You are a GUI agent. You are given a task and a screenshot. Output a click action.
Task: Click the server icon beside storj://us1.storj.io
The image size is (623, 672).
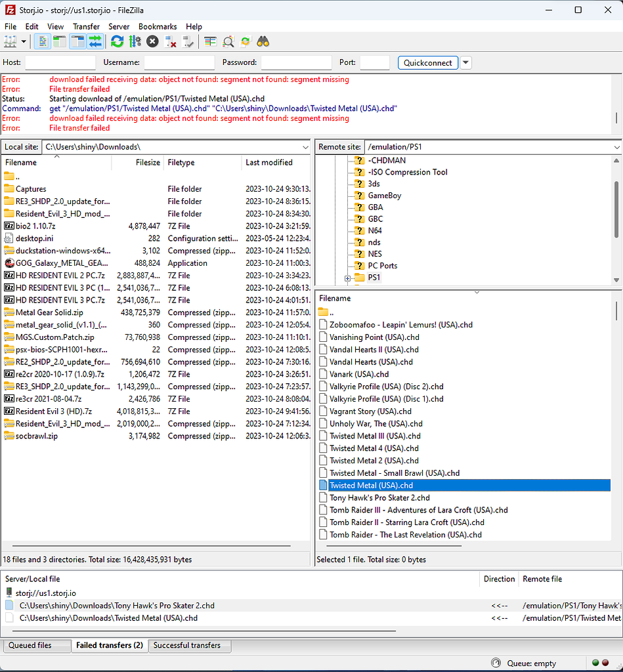[9, 593]
